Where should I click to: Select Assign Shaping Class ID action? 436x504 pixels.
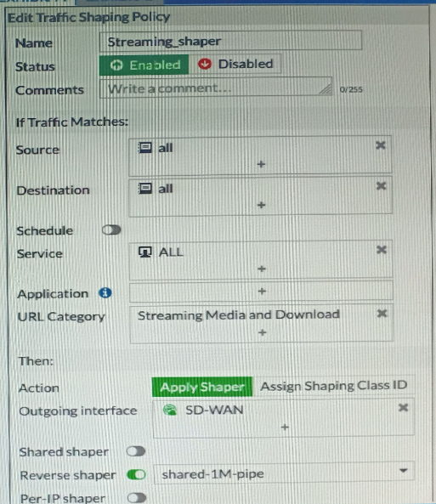[x=334, y=386]
